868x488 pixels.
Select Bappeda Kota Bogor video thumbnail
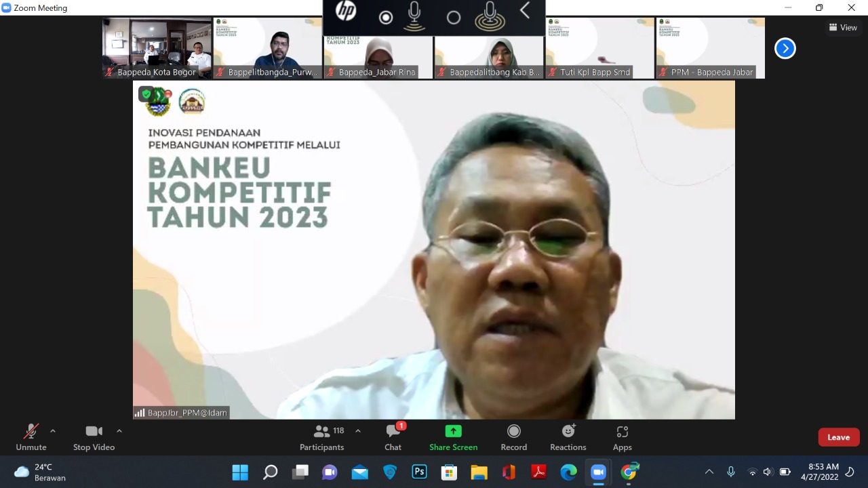coord(157,48)
